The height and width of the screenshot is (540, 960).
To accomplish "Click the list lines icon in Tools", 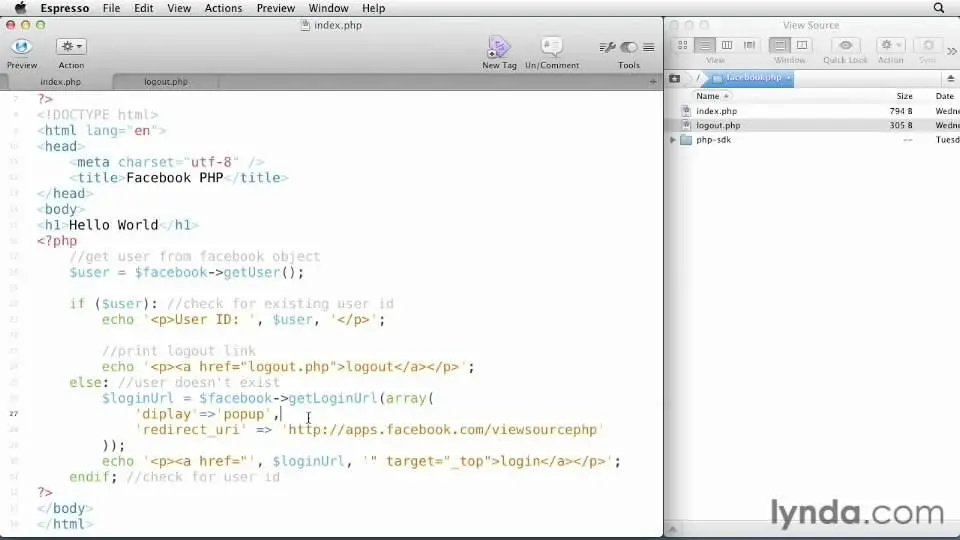I will pyautogui.click(x=648, y=47).
